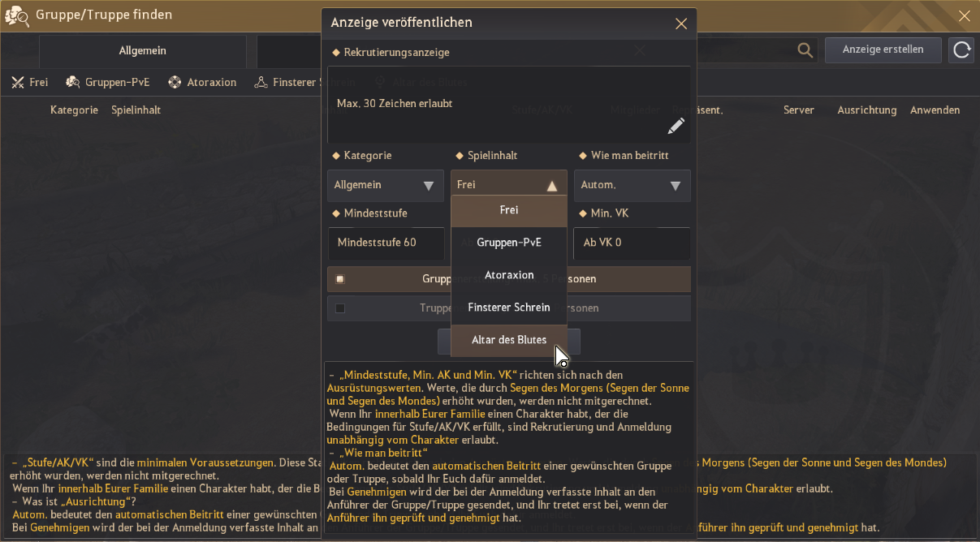980x542 pixels.
Task: Close the Anzeige veröffentlichen dialog
Action: tap(681, 24)
